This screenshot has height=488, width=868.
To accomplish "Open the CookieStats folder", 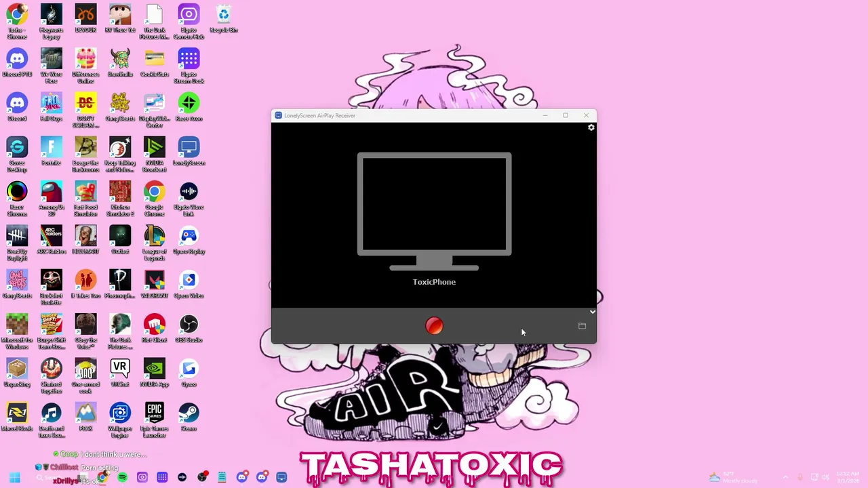I will (x=155, y=63).
